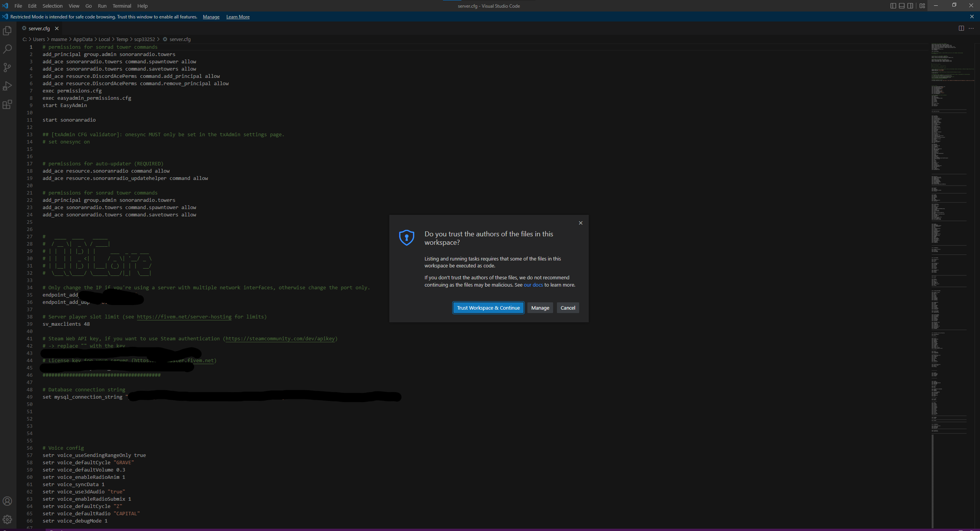Click 'setr voice_defaultVolume 0.3' line
The width and height of the screenshot is (980, 531).
pyautogui.click(x=84, y=470)
